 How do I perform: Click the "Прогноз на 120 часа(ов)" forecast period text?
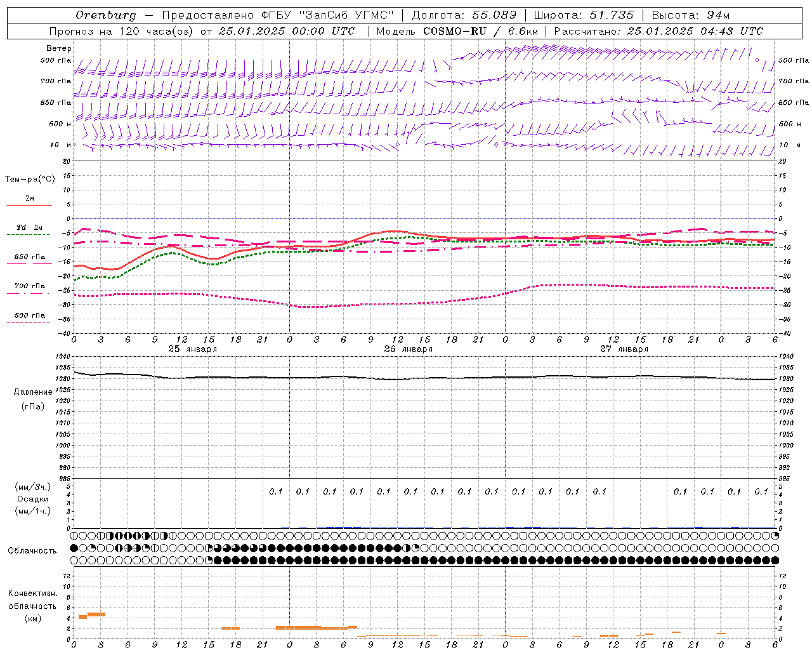click(122, 31)
